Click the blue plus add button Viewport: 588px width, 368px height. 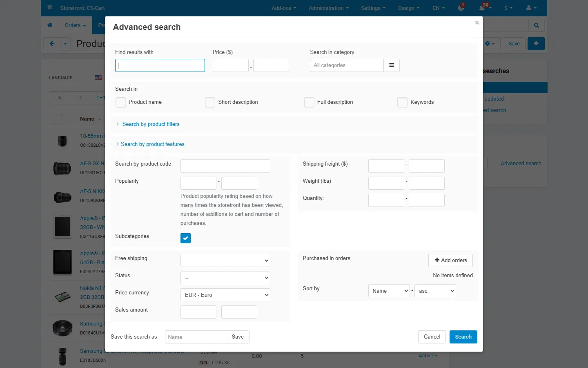pos(536,44)
